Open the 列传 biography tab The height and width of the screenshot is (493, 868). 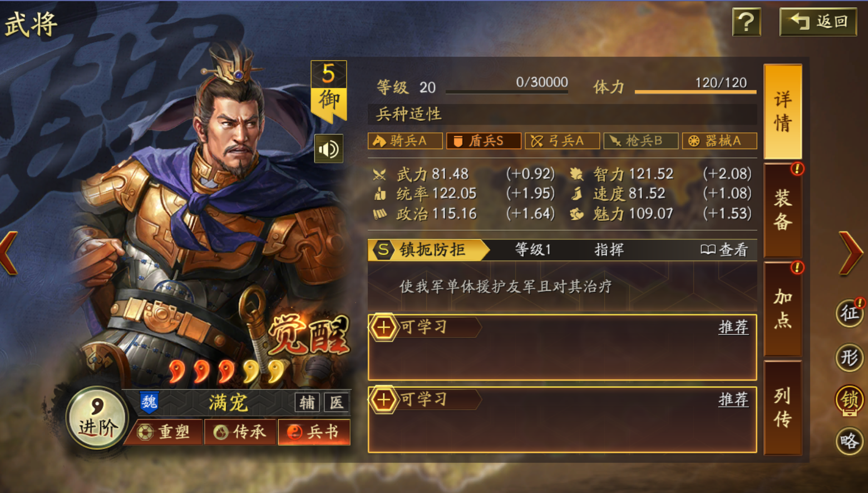[x=783, y=408]
